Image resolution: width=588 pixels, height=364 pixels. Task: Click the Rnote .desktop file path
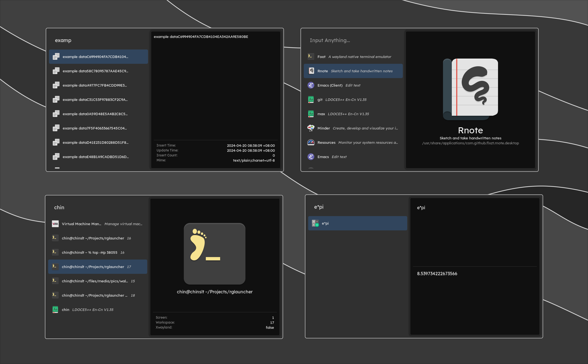tap(471, 143)
